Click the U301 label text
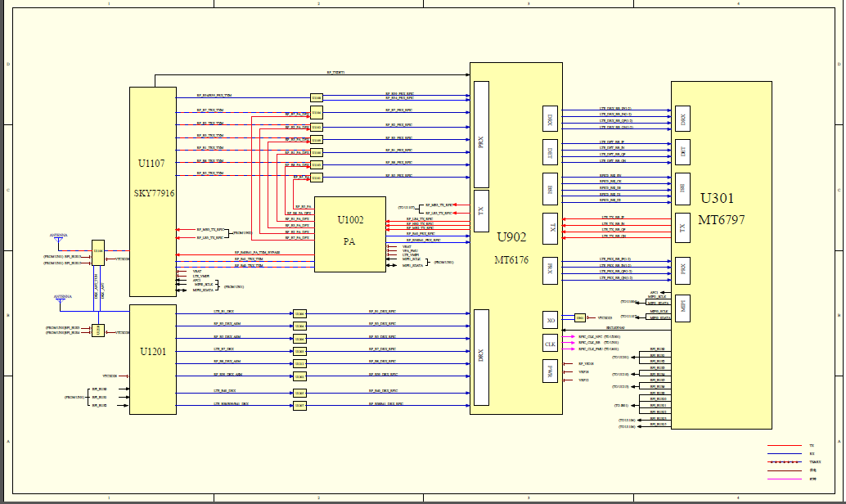The width and height of the screenshot is (846, 504). [x=717, y=198]
